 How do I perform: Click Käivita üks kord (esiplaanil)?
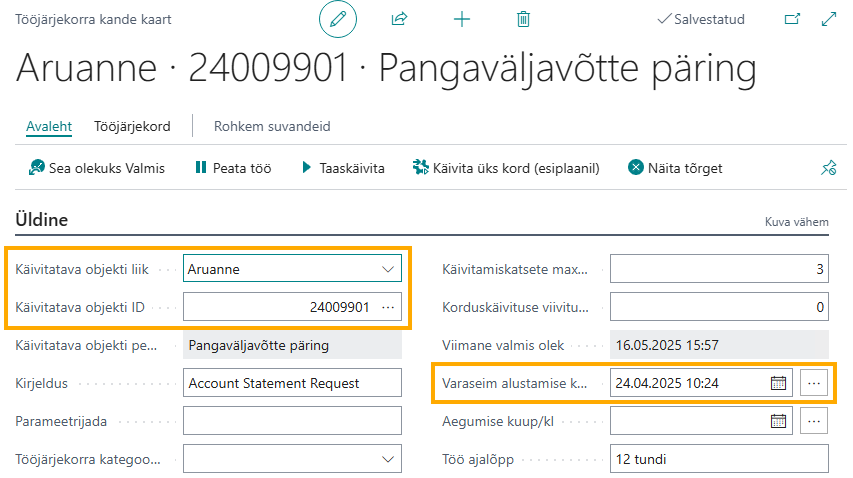[x=506, y=168]
